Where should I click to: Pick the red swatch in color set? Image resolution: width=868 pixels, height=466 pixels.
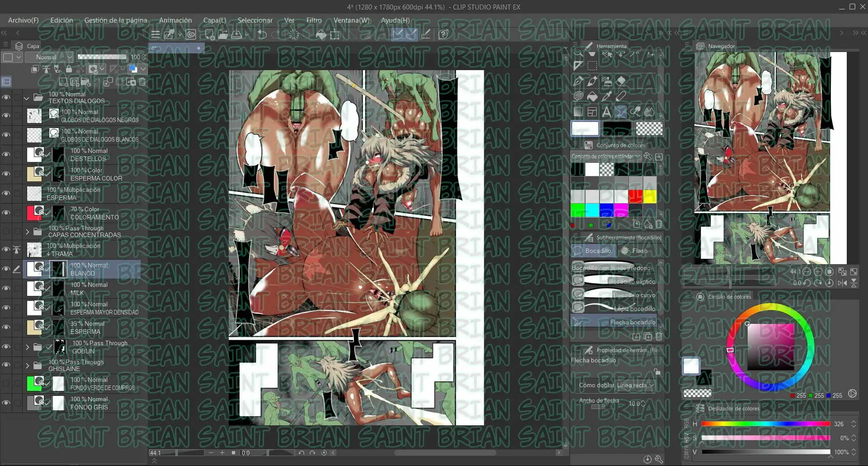click(x=635, y=196)
